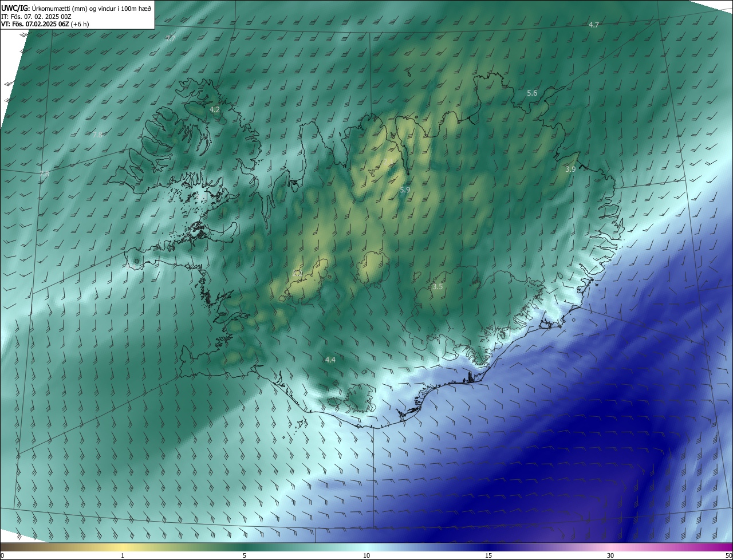Click the 3.5 value label on the map
This screenshot has height=560, width=733.
pyautogui.click(x=438, y=287)
